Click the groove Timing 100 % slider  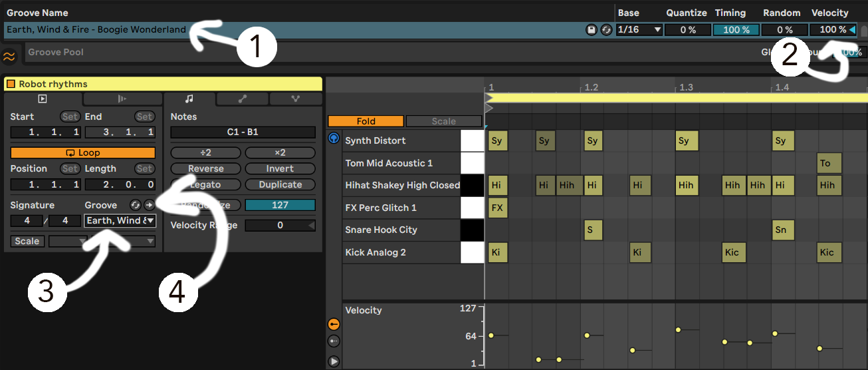(x=736, y=30)
